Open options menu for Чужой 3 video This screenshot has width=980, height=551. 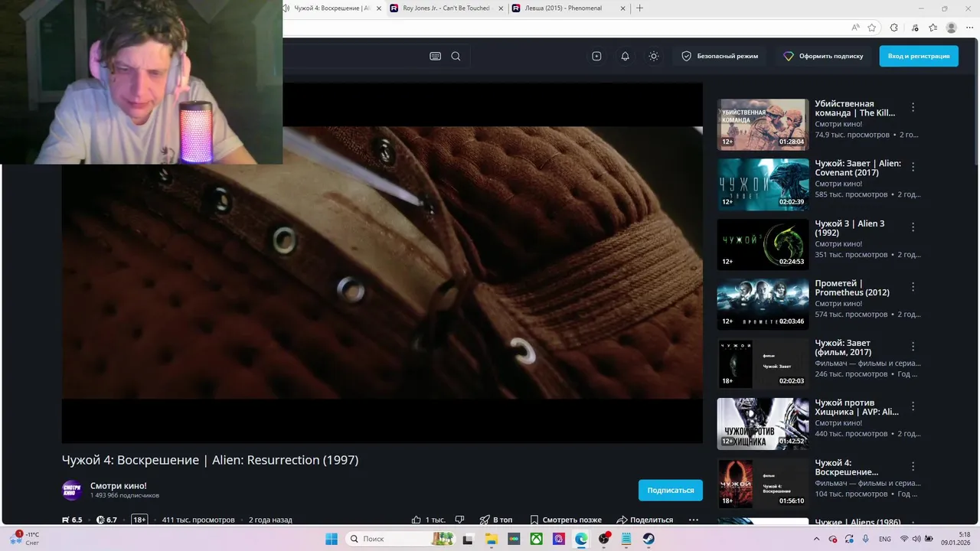click(913, 227)
